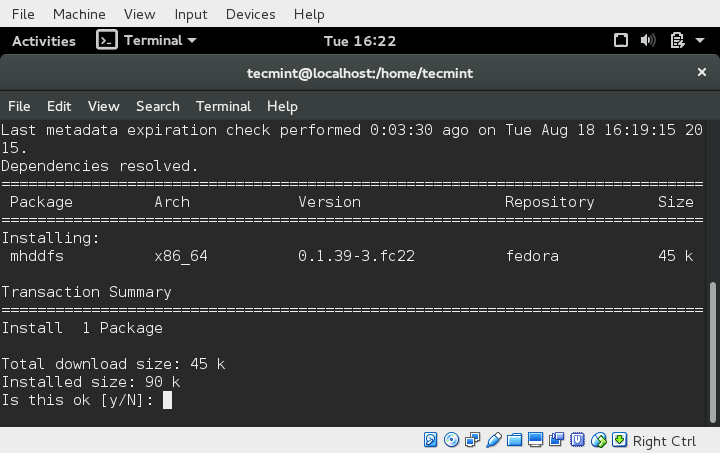This screenshot has height=453, width=720.
Task: Click the Activities button
Action: click(x=43, y=41)
